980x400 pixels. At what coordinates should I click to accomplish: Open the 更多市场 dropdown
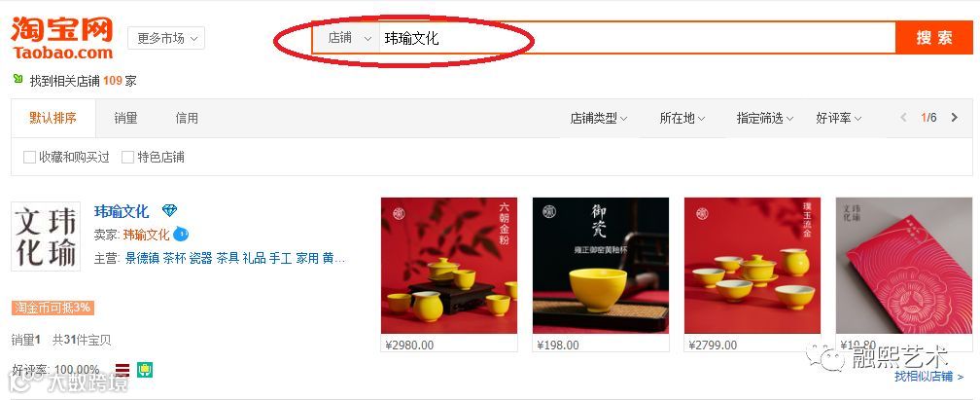pos(166,38)
